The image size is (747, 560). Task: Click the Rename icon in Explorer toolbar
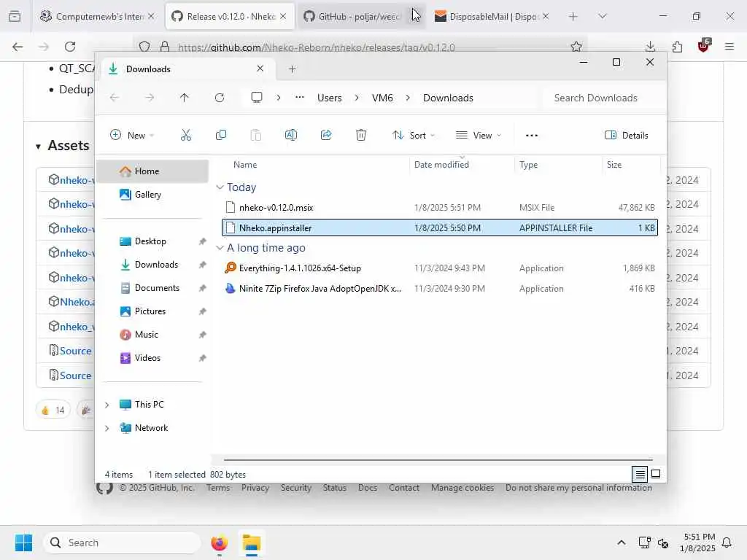[290, 135]
